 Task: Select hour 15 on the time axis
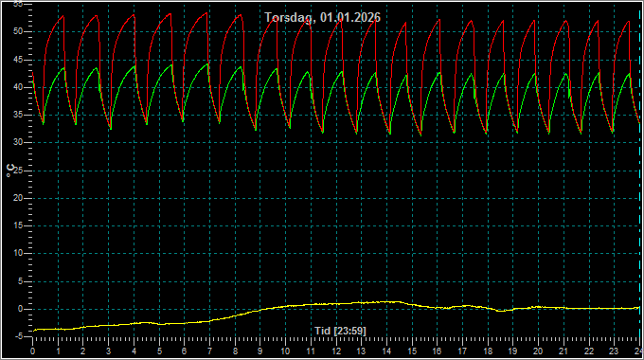(x=412, y=351)
